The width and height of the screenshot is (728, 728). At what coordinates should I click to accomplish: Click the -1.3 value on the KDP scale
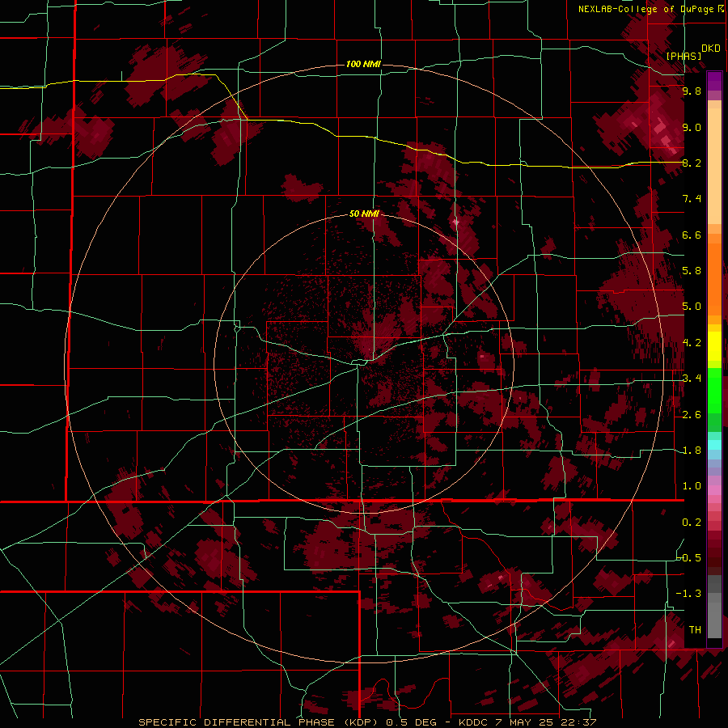pos(689,594)
